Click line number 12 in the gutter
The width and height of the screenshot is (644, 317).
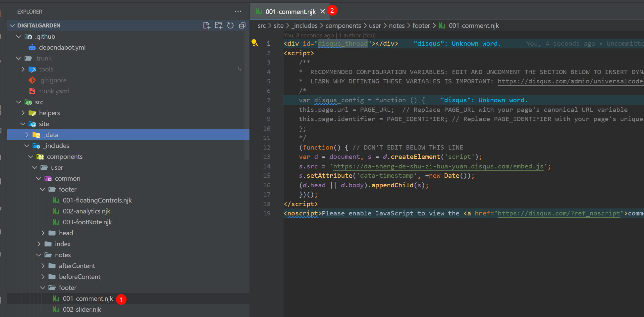pos(267,147)
